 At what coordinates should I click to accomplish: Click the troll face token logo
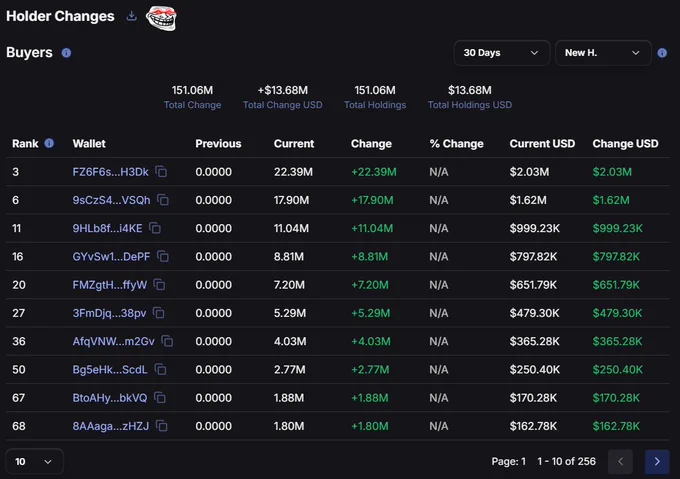[161, 18]
